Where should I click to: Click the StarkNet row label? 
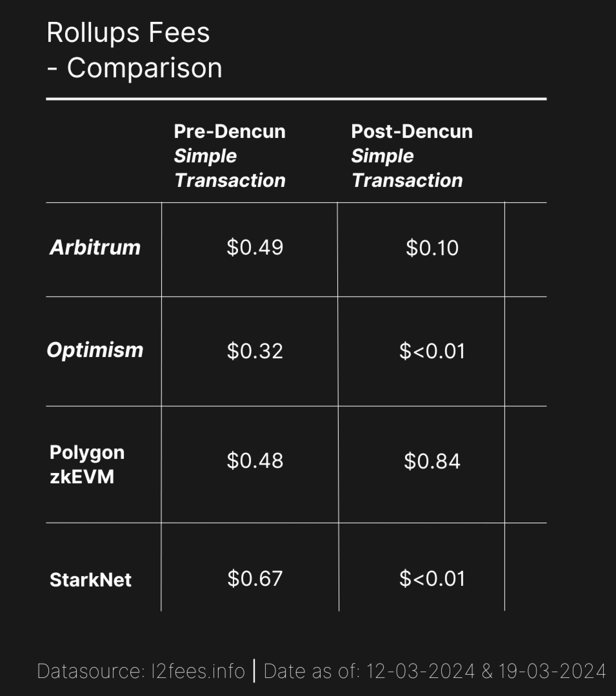[90, 580]
